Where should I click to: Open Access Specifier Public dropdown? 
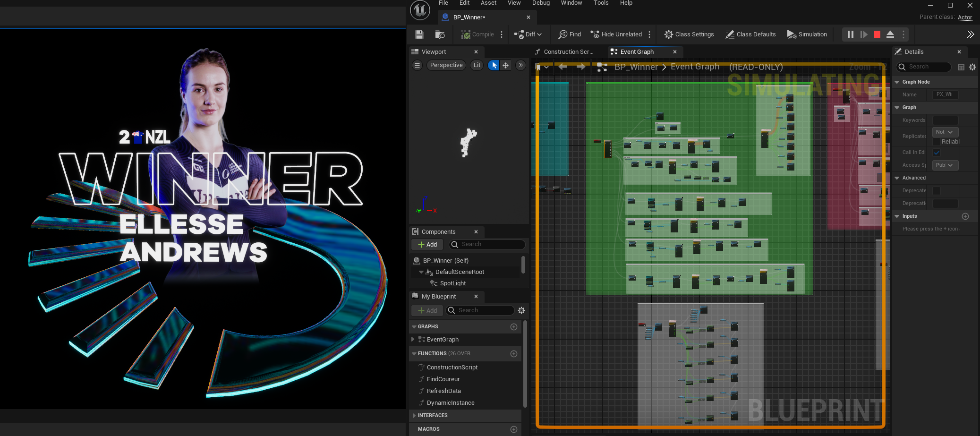coord(945,165)
